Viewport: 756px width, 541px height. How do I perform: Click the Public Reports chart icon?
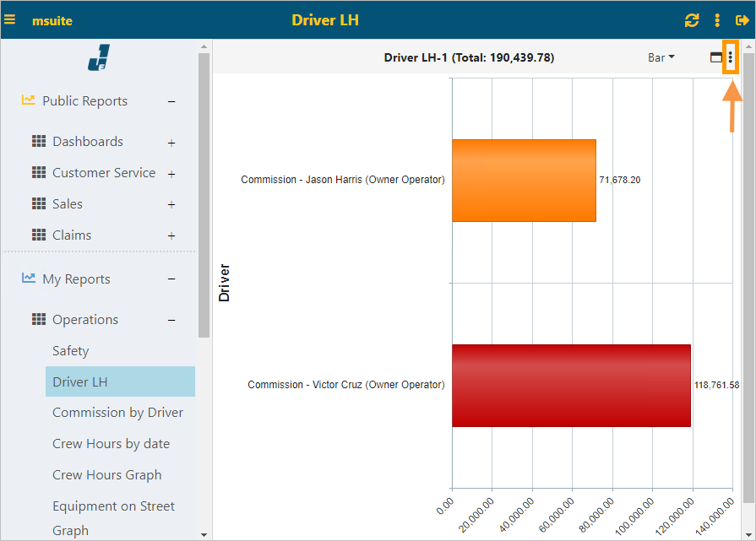(27, 100)
